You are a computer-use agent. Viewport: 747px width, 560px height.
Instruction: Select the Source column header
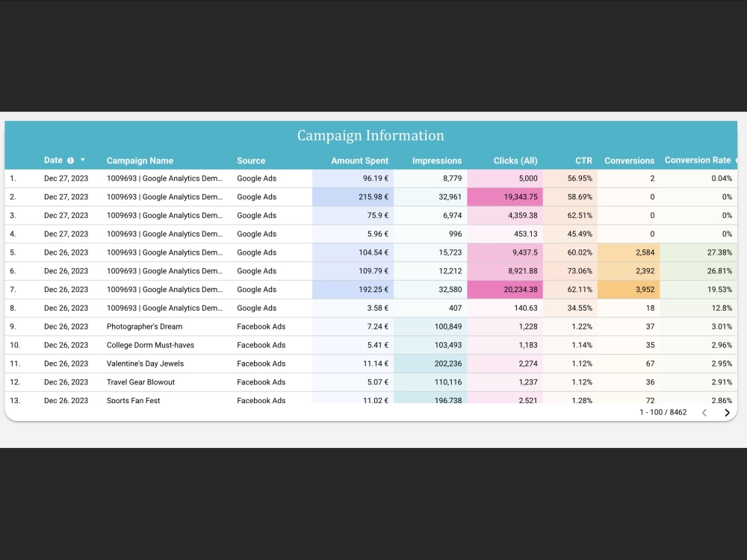click(251, 160)
